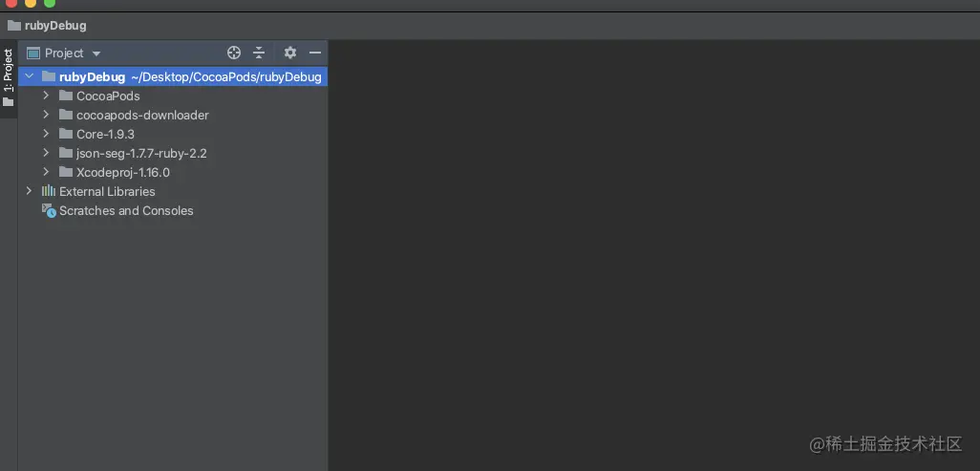Screen dimensions: 980x471
Task: Expand the json-seg-1.7.7-ruby-2.2 chevron
Action: point(46,153)
